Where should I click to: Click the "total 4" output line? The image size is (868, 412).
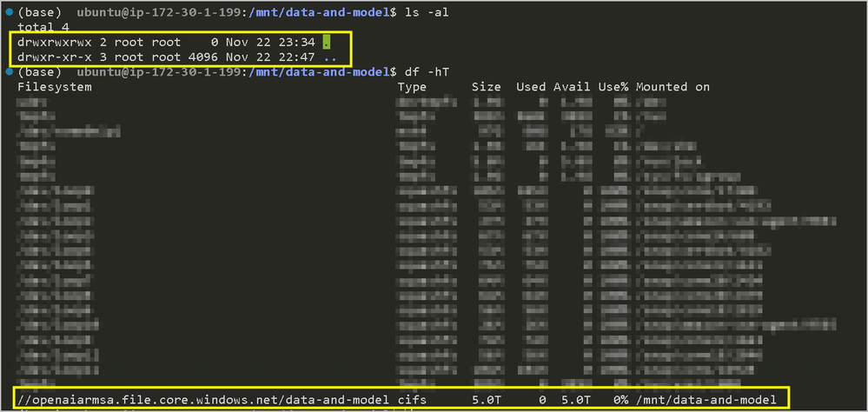pyautogui.click(x=43, y=27)
